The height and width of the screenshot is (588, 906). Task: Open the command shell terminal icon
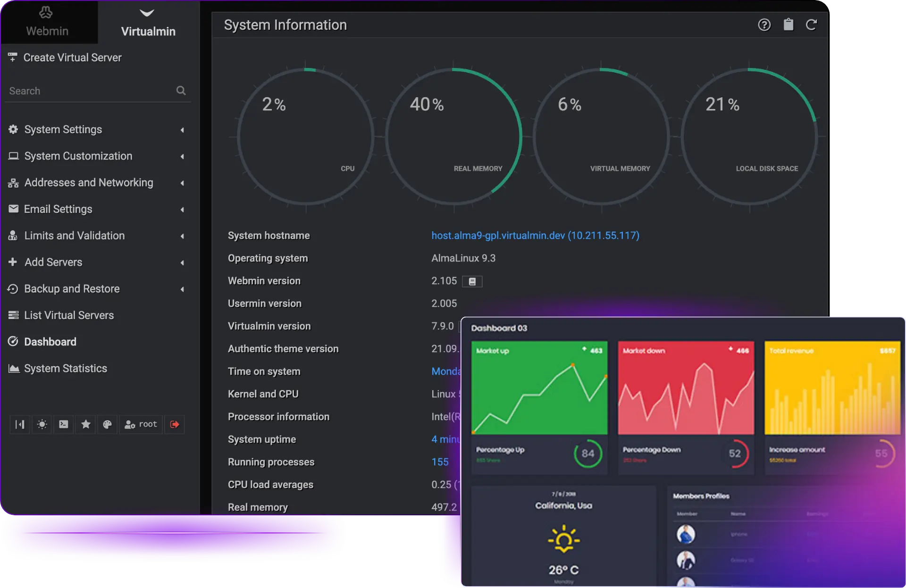(x=64, y=424)
